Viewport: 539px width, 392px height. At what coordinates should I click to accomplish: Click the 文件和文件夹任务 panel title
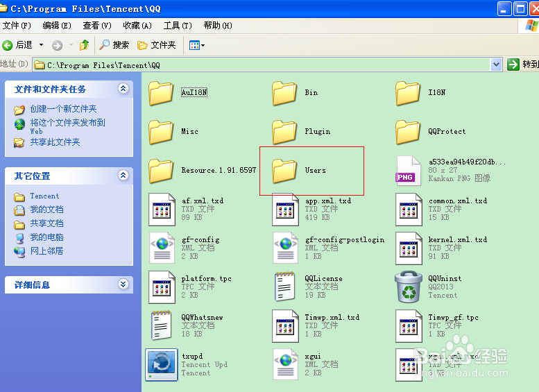click(x=50, y=90)
